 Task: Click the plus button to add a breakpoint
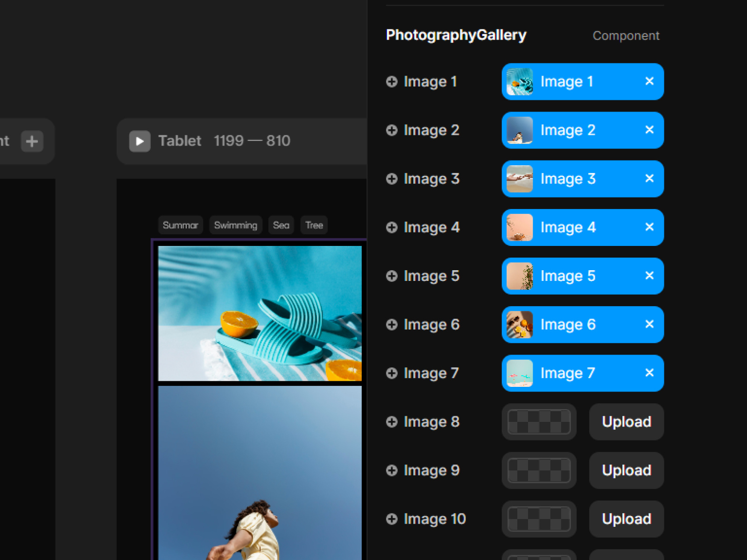coord(32,141)
